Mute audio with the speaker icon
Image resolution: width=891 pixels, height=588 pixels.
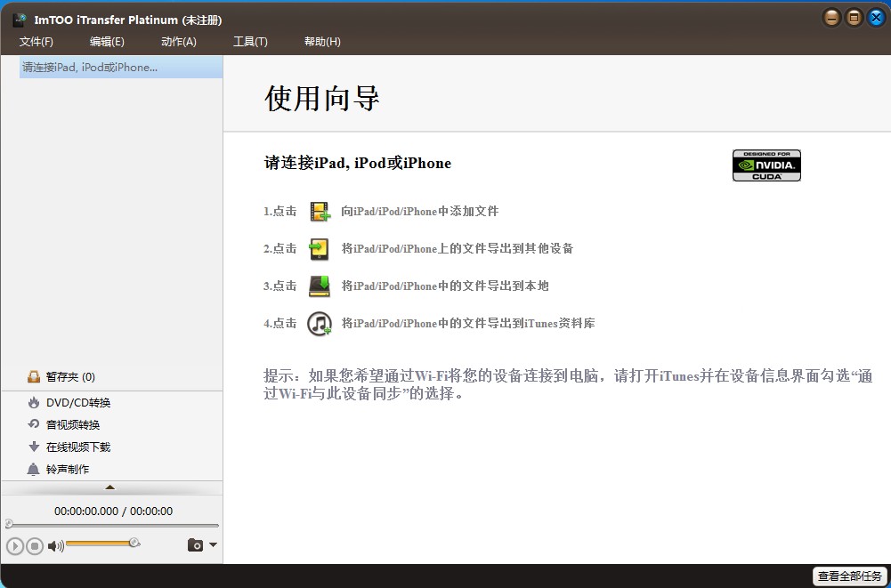pos(55,546)
